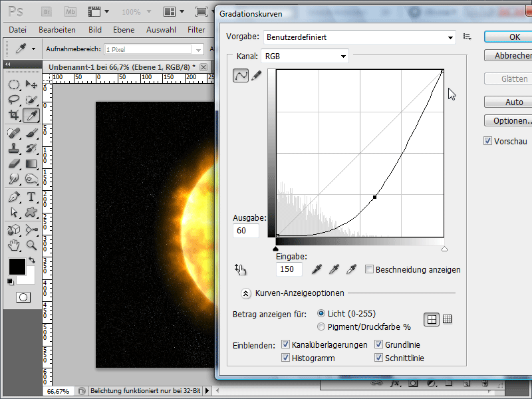
Task: Collapse Kurven-Anzeigeoptionen section
Action: point(245,293)
